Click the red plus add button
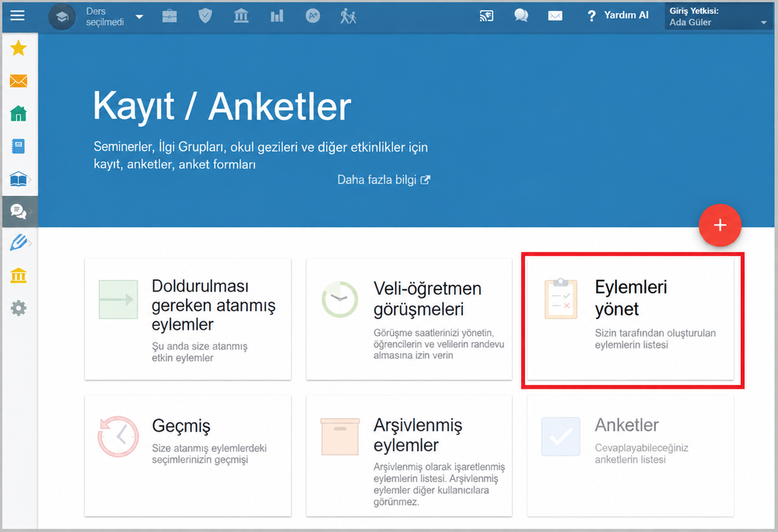 [x=720, y=225]
